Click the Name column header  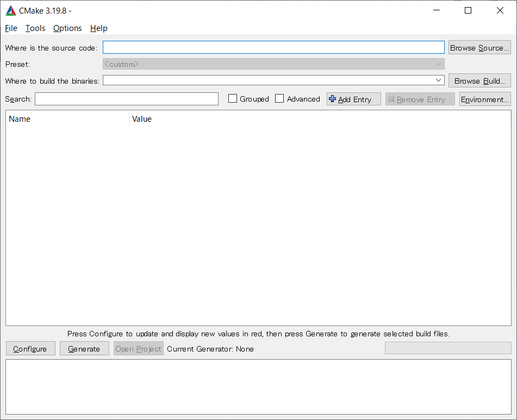coord(67,119)
